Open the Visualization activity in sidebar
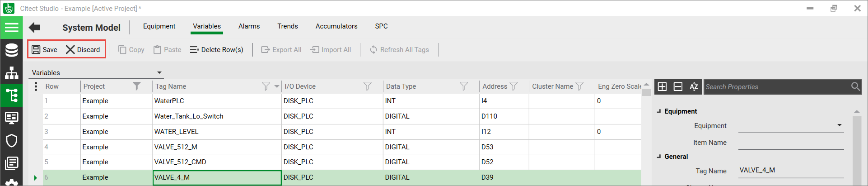 (x=11, y=118)
